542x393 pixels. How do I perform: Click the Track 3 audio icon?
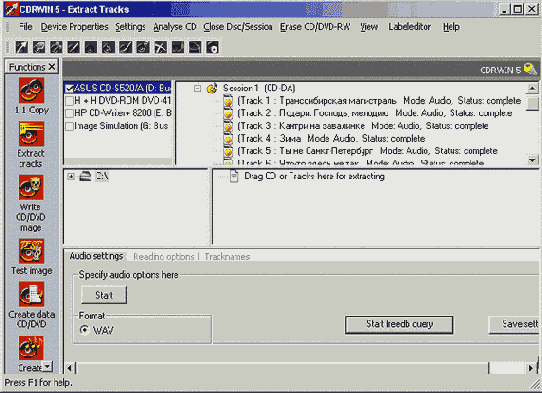pos(228,126)
